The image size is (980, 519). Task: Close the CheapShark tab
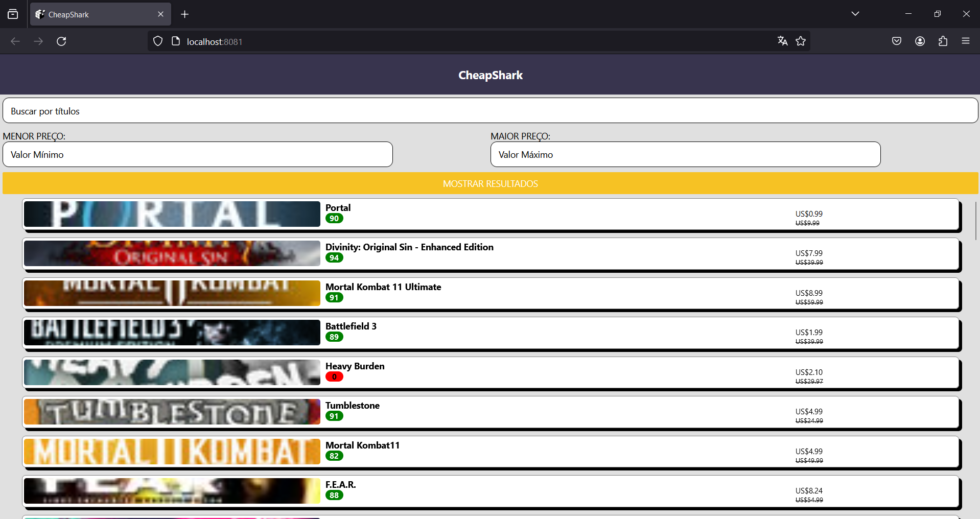coord(160,14)
